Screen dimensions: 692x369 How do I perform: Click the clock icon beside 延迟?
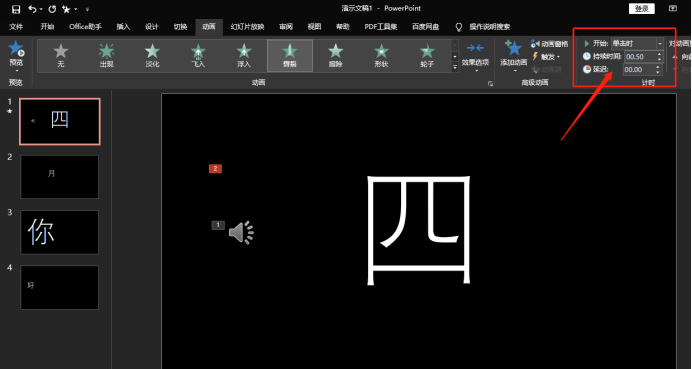click(587, 69)
